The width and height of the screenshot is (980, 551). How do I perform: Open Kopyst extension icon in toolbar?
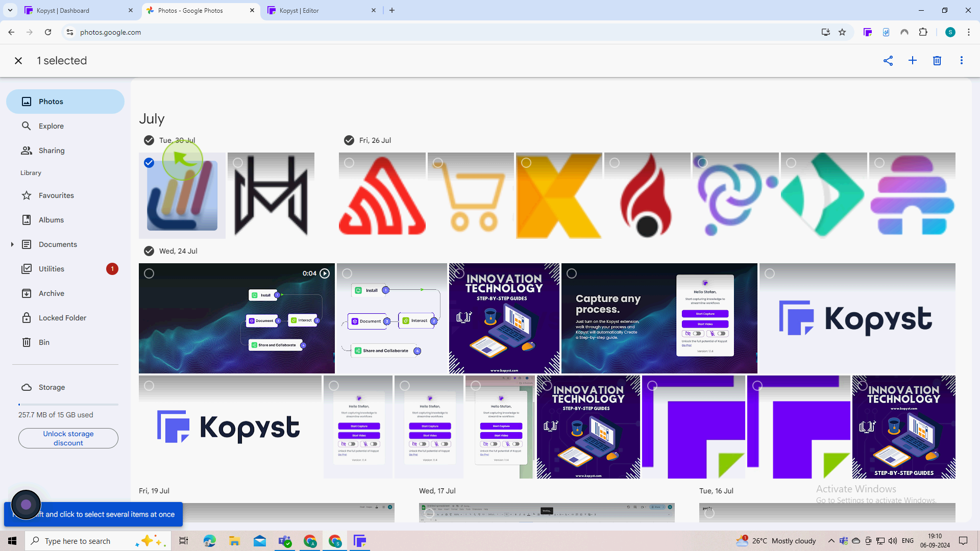click(868, 32)
